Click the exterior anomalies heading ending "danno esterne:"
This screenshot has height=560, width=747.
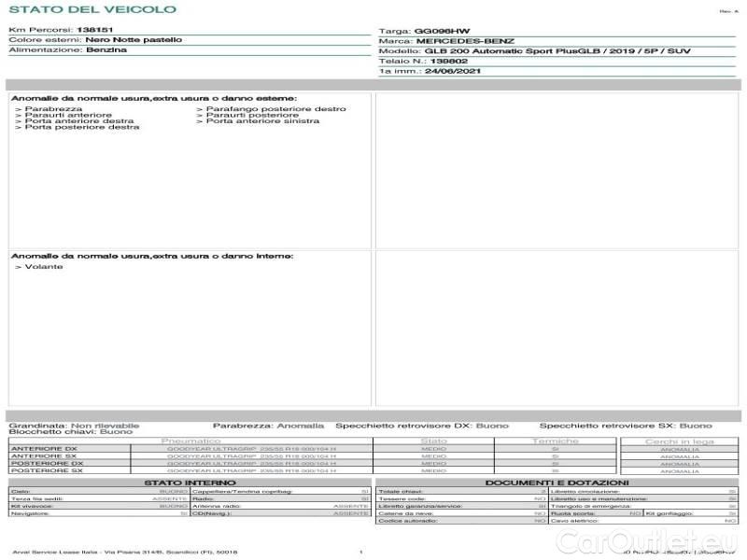(x=154, y=99)
